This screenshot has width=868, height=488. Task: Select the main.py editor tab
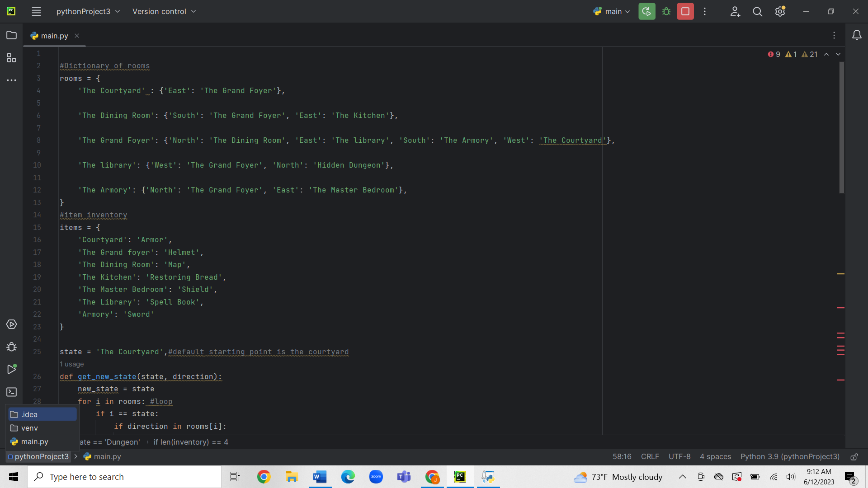(x=54, y=36)
